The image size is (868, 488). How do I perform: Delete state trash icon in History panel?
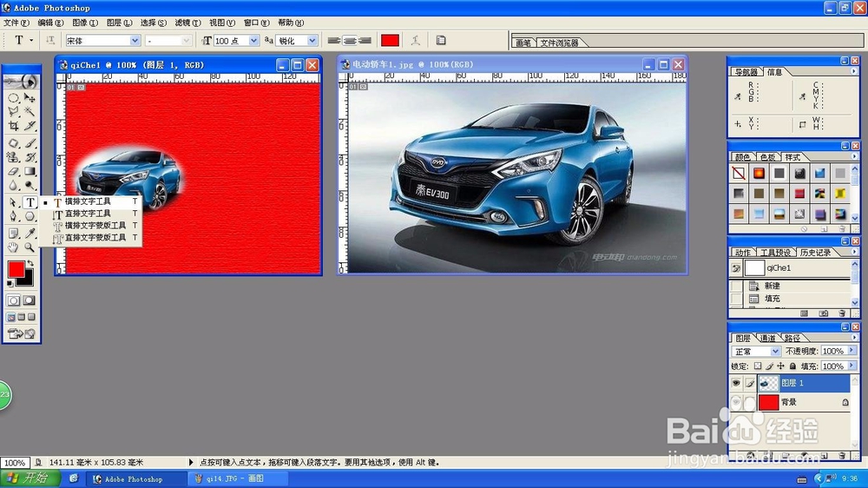pos(842,313)
